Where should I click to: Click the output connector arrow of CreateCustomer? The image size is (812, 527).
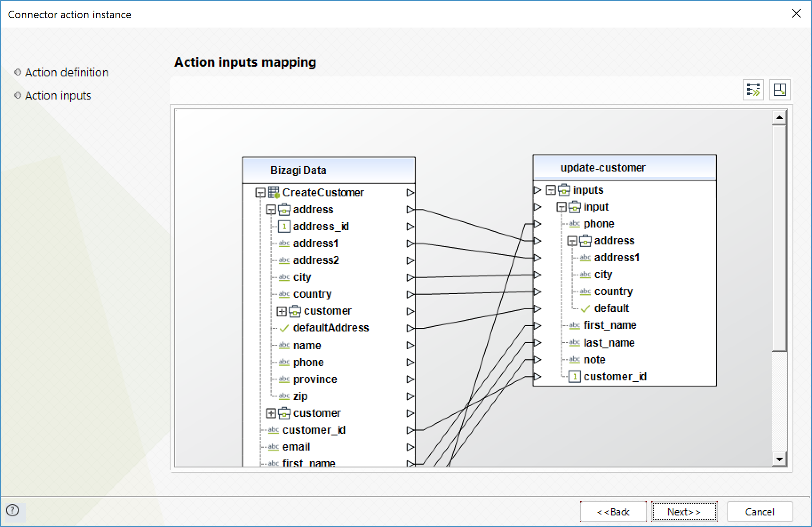pyautogui.click(x=410, y=193)
